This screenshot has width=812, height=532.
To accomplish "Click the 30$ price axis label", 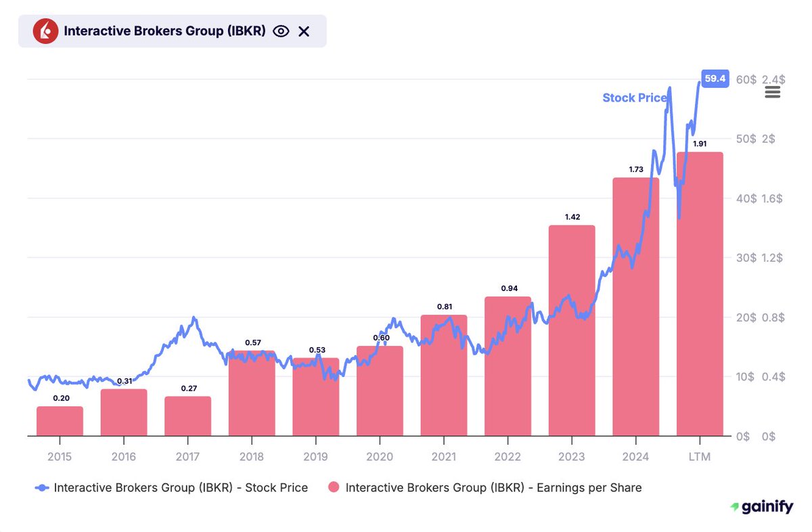I will 746,258.
